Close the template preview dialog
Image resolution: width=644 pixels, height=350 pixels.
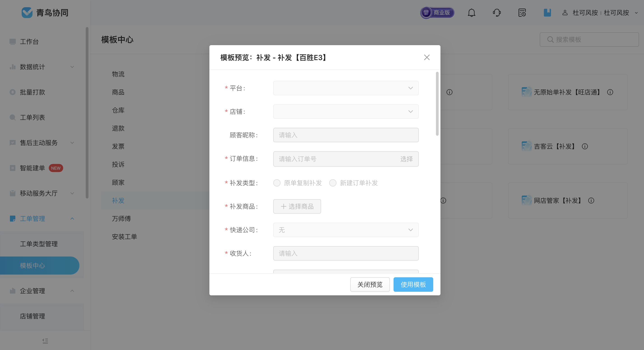427,57
